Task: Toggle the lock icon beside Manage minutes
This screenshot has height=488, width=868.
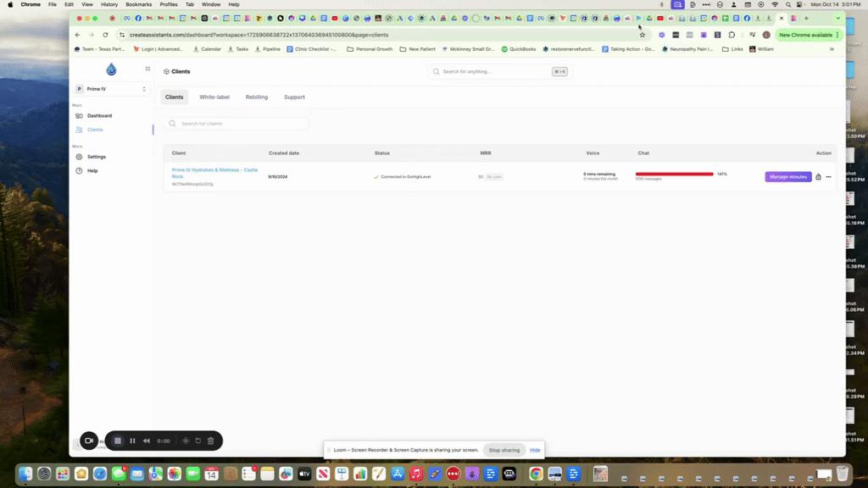Action: [x=817, y=176]
